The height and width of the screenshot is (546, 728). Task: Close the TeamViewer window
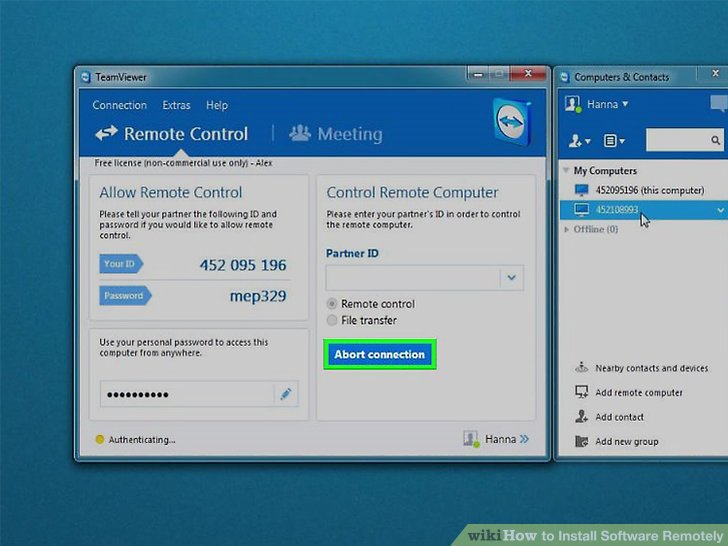pyautogui.click(x=528, y=73)
